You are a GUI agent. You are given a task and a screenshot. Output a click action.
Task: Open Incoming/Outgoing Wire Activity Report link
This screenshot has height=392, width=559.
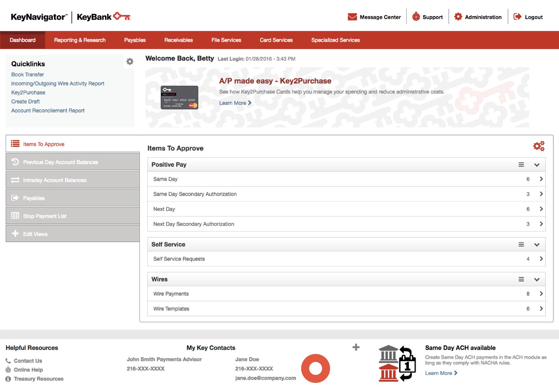(58, 83)
